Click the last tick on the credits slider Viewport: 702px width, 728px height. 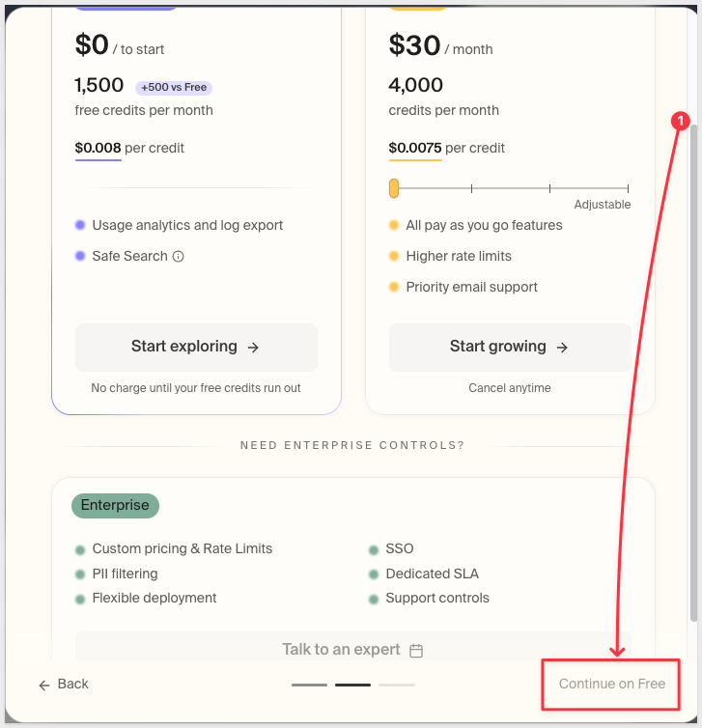(628, 188)
